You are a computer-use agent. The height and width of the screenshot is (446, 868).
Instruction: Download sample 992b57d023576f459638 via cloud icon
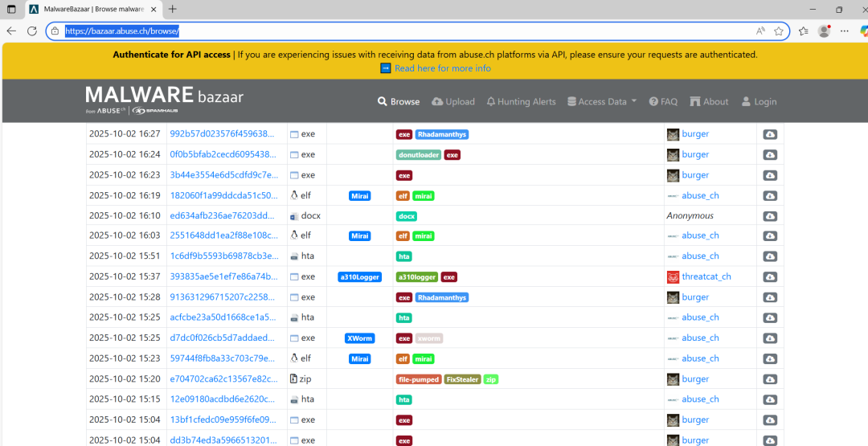770,134
